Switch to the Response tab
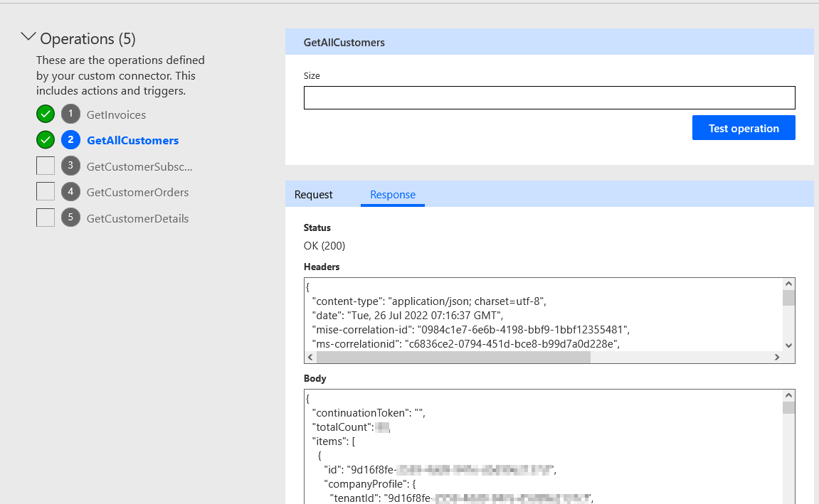The image size is (819, 504). point(393,195)
